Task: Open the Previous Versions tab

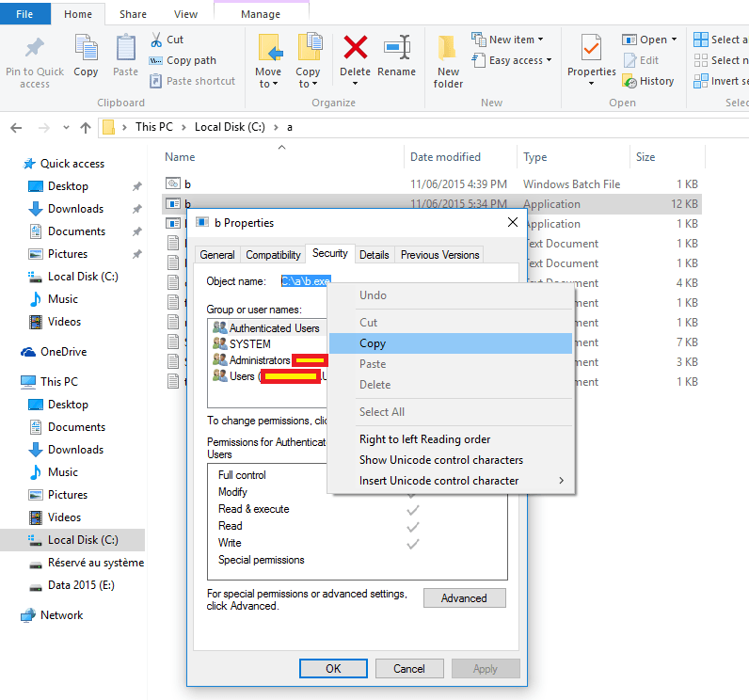Action: click(x=440, y=255)
